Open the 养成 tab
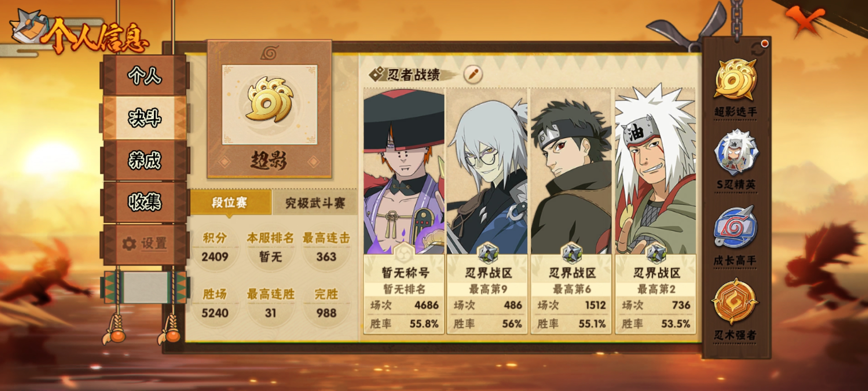Screen dimensions: 868x391 145,160
